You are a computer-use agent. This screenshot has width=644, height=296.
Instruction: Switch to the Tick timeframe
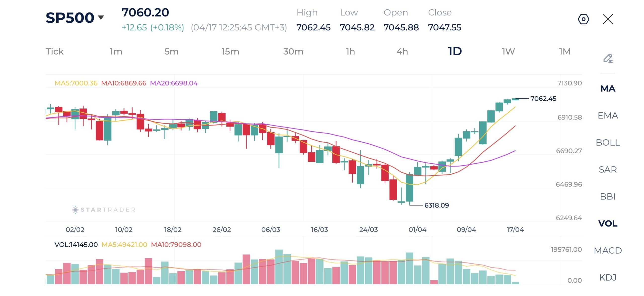coord(54,52)
